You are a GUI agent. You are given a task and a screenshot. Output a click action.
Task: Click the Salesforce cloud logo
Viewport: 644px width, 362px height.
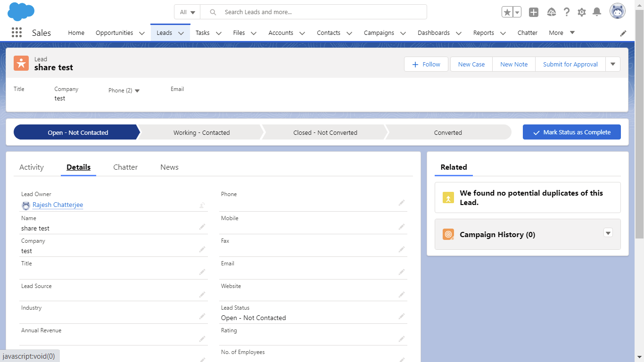[x=21, y=11]
